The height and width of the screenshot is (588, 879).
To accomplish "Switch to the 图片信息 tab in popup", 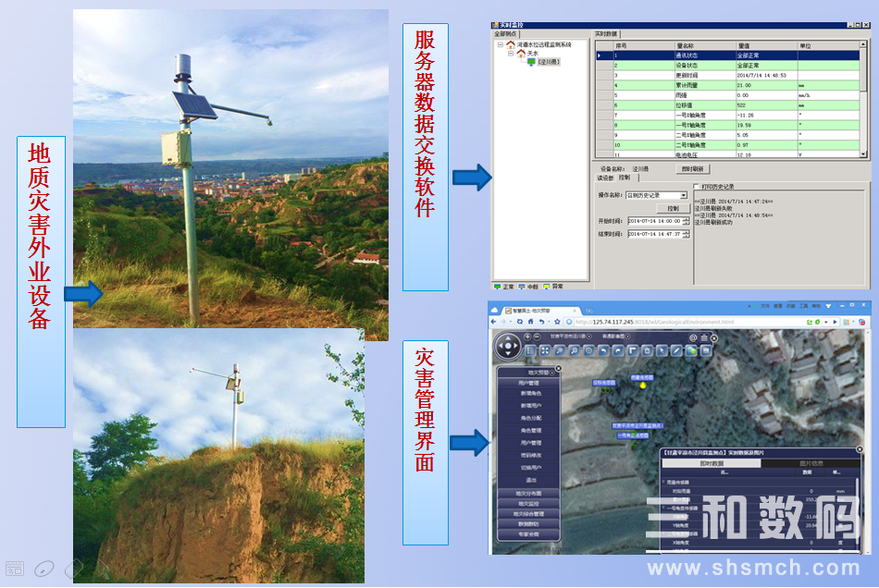I will [x=811, y=464].
